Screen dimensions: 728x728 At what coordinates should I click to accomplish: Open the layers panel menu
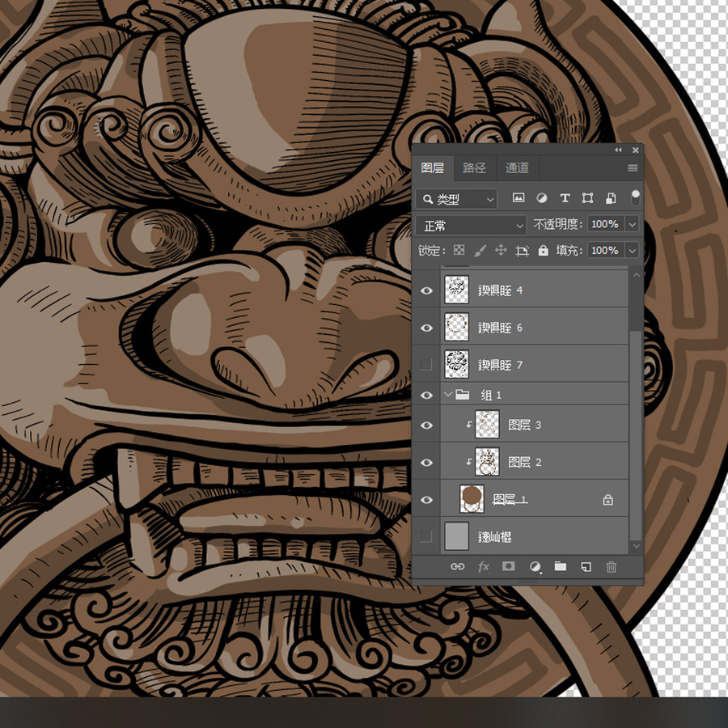pyautogui.click(x=633, y=168)
